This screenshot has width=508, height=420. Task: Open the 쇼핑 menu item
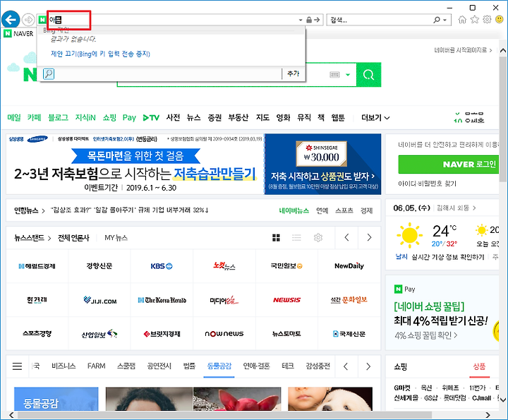click(x=109, y=117)
